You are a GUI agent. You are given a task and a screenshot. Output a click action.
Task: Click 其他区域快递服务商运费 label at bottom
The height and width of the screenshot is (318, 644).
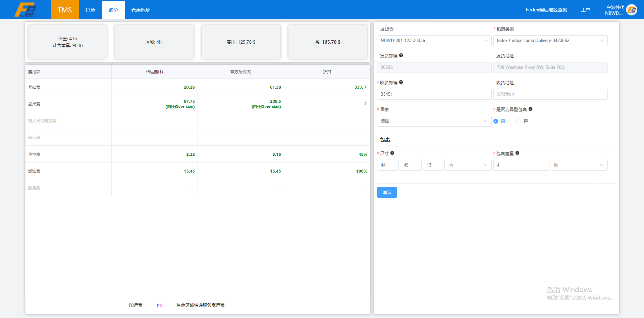coord(201,306)
